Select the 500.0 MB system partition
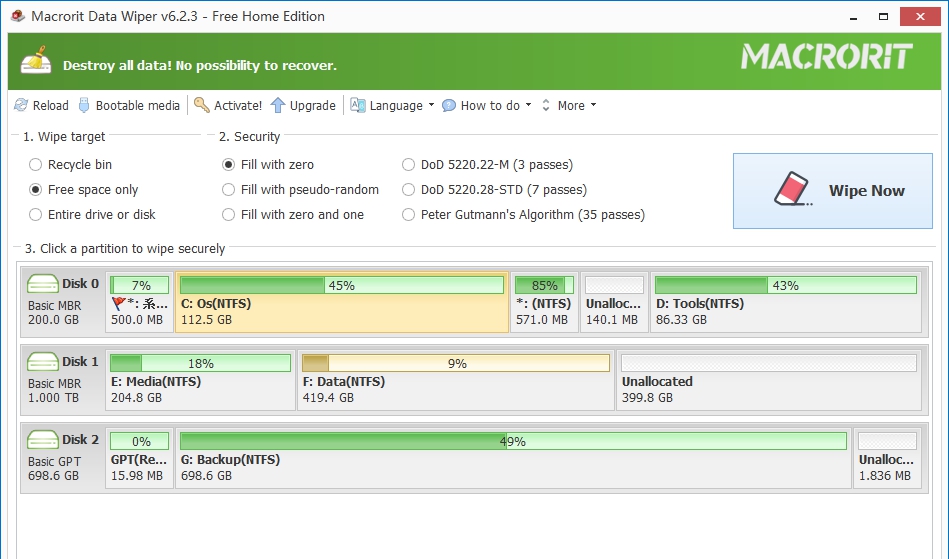 139,302
